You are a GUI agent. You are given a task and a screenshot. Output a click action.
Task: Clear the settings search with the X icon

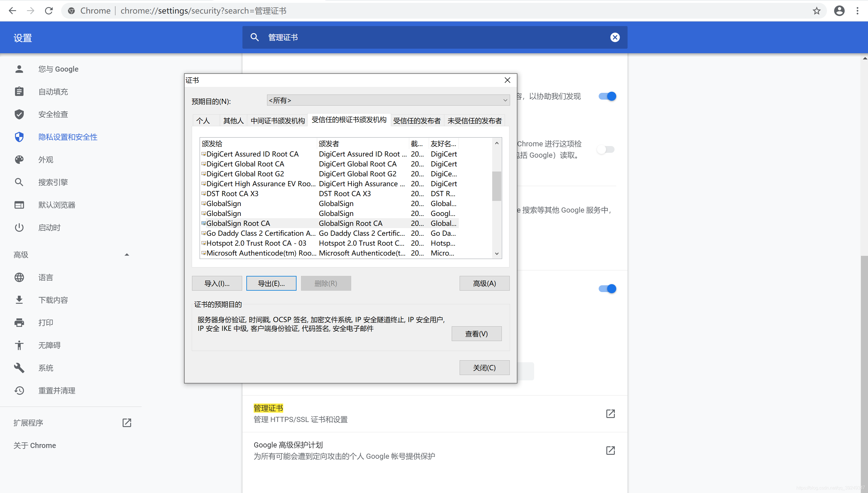[x=615, y=37]
